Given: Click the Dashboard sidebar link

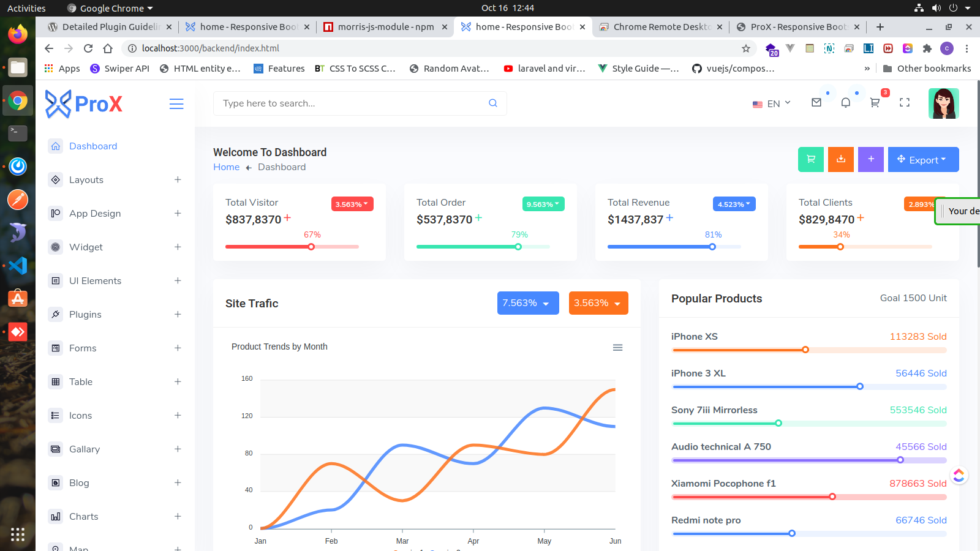Looking at the screenshot, I should [92, 146].
